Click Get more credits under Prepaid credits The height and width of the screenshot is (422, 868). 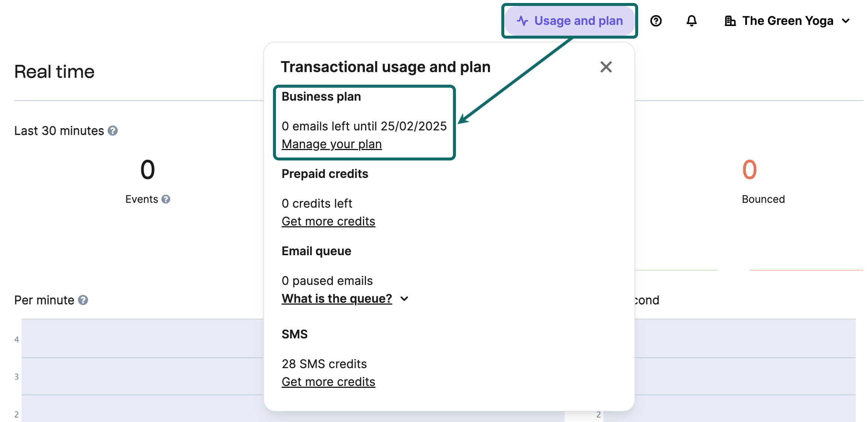(328, 221)
